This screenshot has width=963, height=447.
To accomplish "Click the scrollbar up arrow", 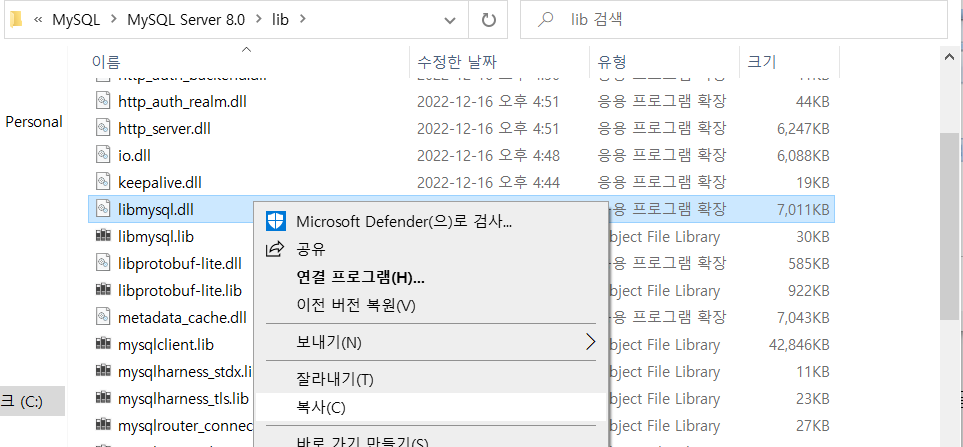I will [950, 56].
